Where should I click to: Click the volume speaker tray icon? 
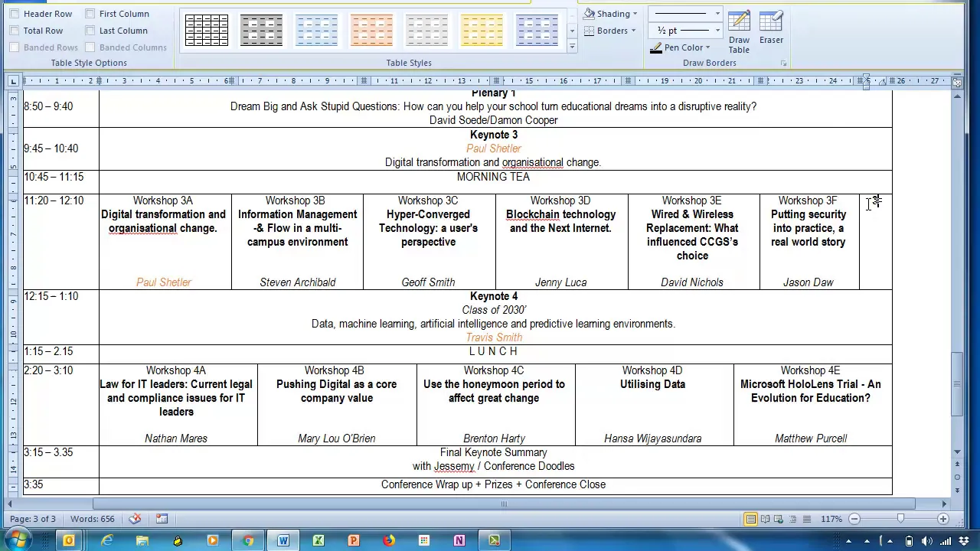pyautogui.click(x=926, y=541)
